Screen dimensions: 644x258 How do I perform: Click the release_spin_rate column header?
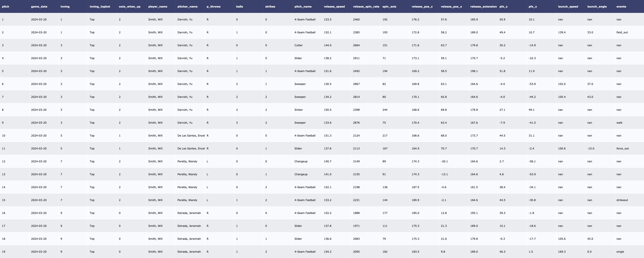366,6
